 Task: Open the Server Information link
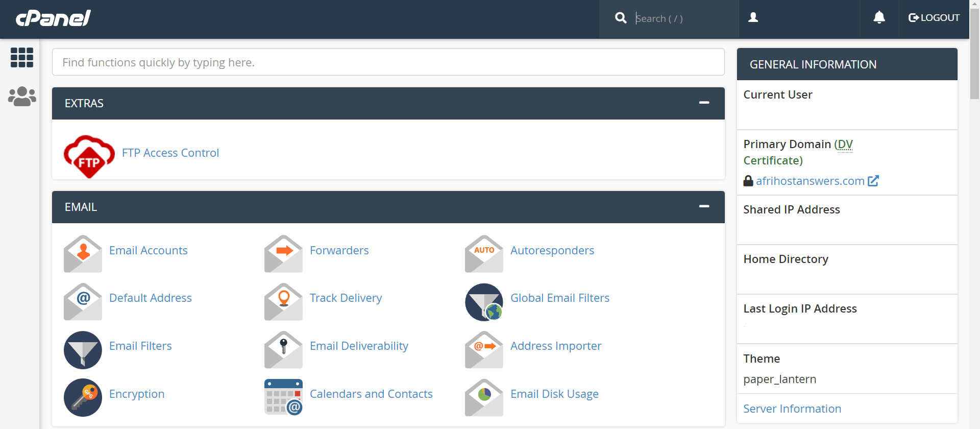click(792, 409)
